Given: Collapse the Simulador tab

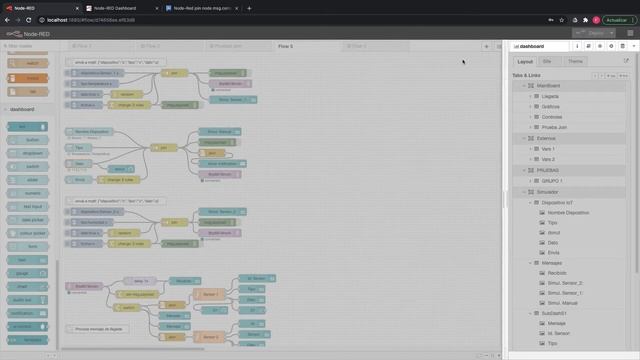Looking at the screenshot, I should click(x=524, y=192).
